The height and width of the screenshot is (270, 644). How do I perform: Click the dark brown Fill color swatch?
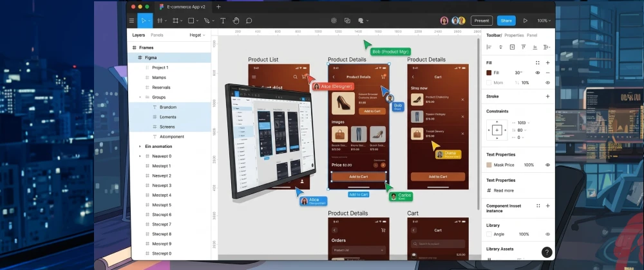489,73
